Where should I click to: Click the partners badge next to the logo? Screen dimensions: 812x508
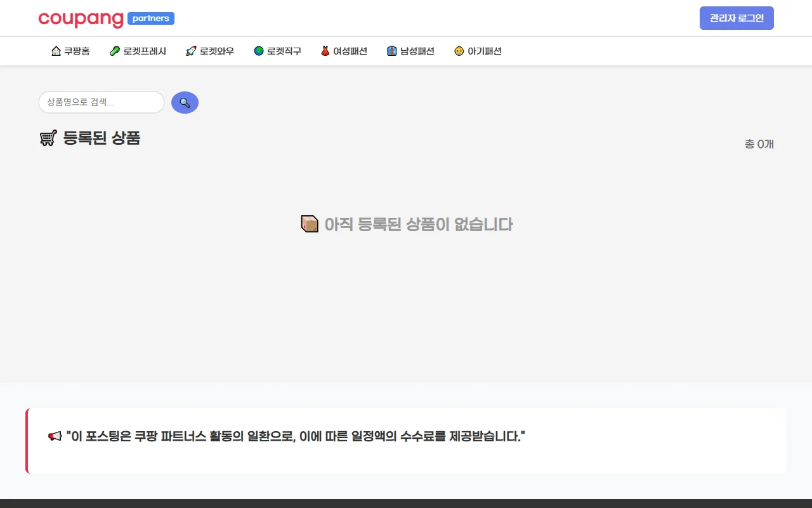[150, 18]
